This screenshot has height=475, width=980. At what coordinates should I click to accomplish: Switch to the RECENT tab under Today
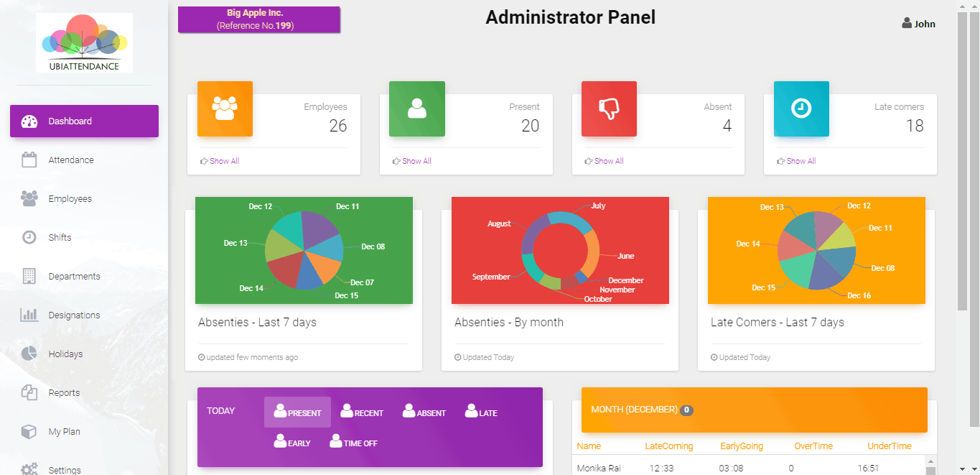pyautogui.click(x=362, y=412)
